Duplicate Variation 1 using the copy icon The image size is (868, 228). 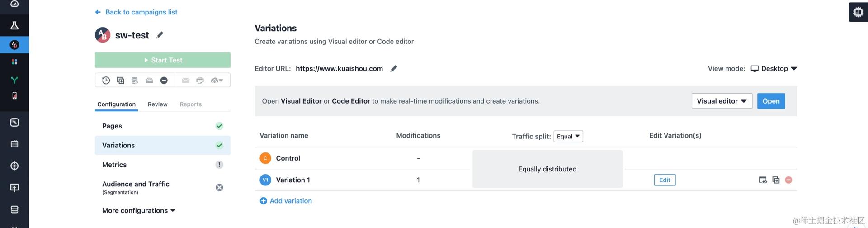click(776, 180)
